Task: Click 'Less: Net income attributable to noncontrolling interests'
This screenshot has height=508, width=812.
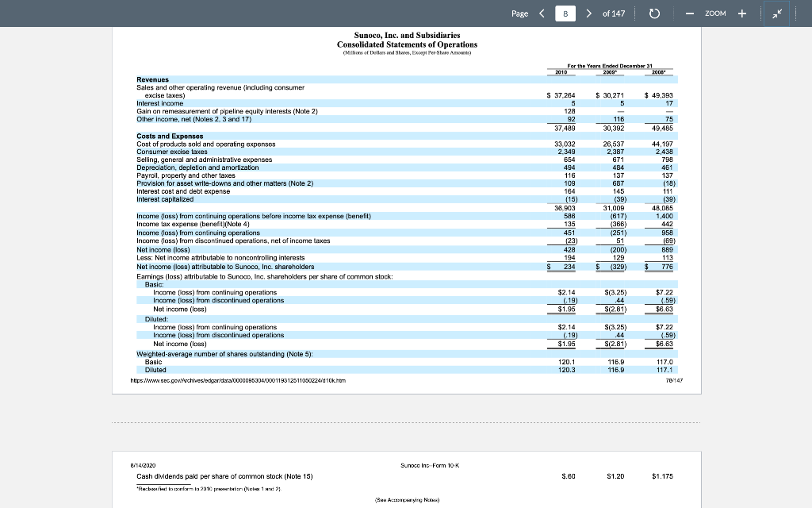Action: click(x=220, y=258)
